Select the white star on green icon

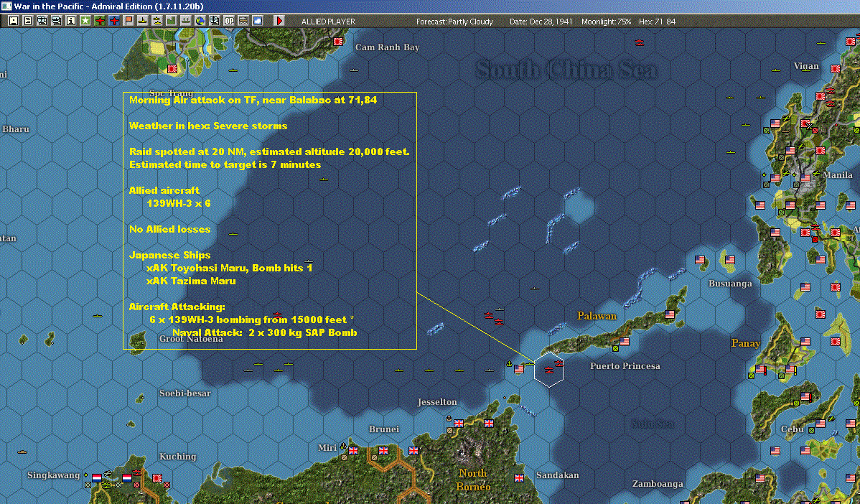85,21
